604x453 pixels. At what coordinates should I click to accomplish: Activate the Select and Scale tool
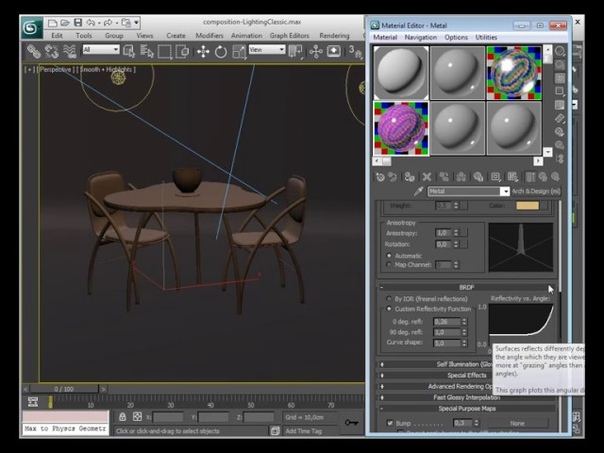tap(239, 52)
